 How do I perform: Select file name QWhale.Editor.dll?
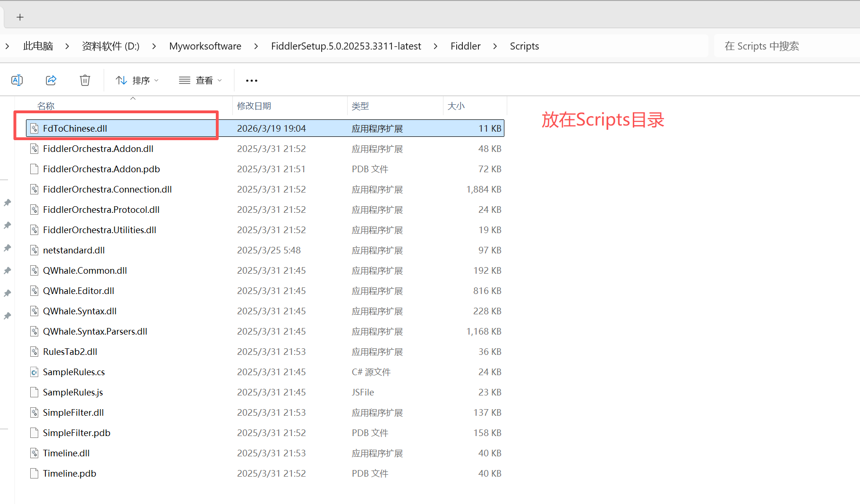[x=78, y=291]
